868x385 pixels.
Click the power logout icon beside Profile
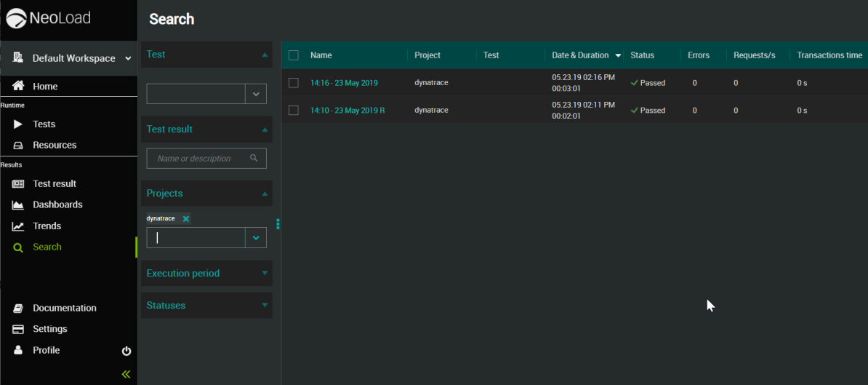(126, 351)
